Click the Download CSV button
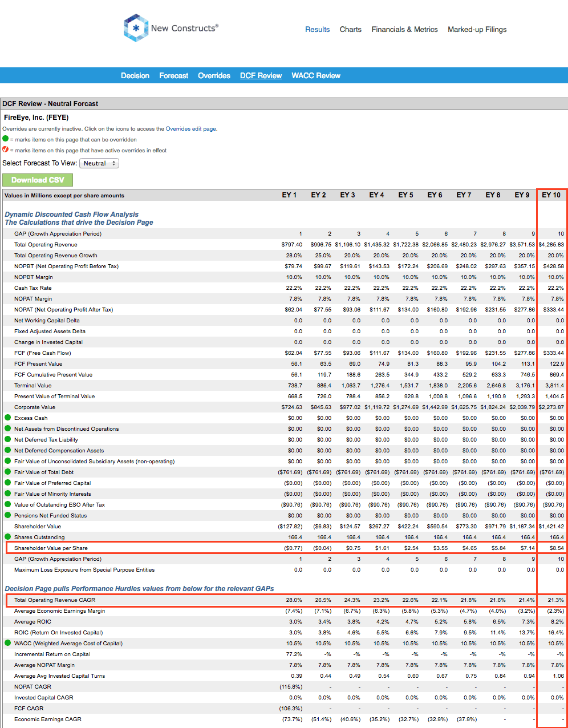Viewport: 568px width, 728px height. coord(38,180)
